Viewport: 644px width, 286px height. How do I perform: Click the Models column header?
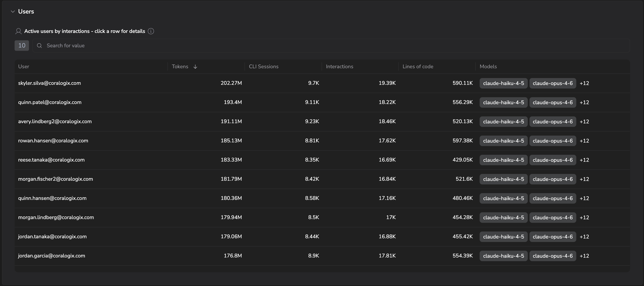[x=488, y=66]
